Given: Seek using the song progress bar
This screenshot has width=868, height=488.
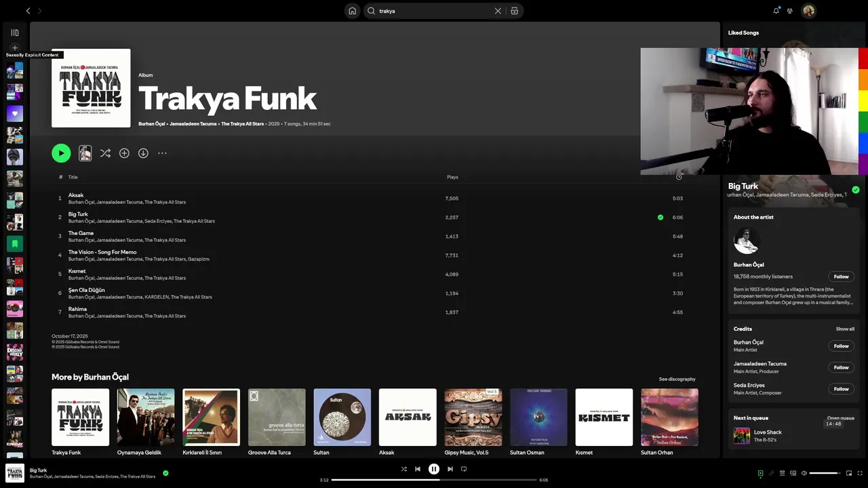Looking at the screenshot, I should pos(434,480).
